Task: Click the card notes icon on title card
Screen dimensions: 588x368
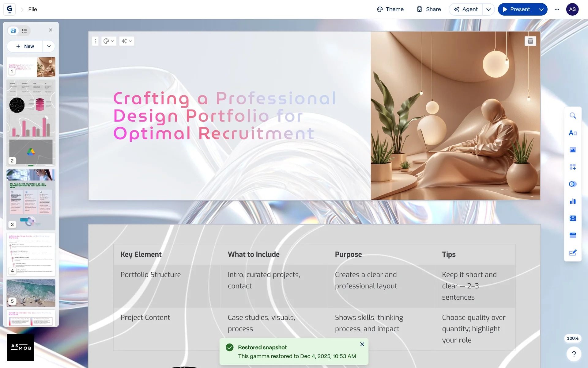Action: click(530, 41)
